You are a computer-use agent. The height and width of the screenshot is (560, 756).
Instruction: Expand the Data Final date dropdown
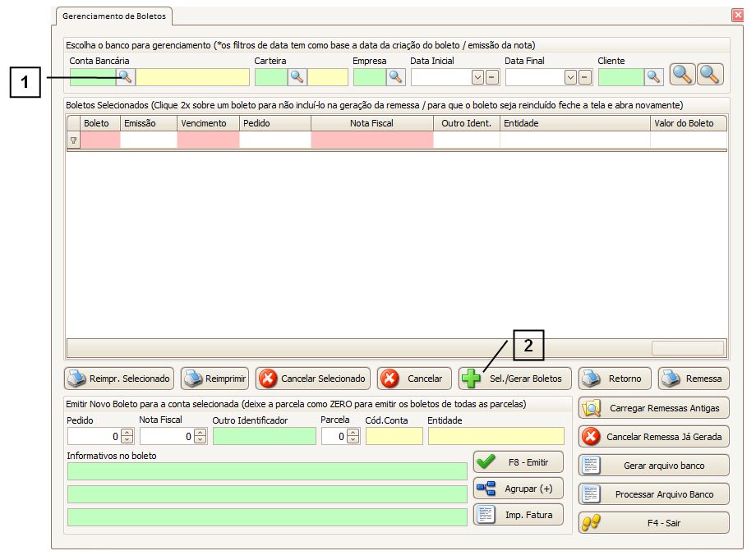(571, 77)
